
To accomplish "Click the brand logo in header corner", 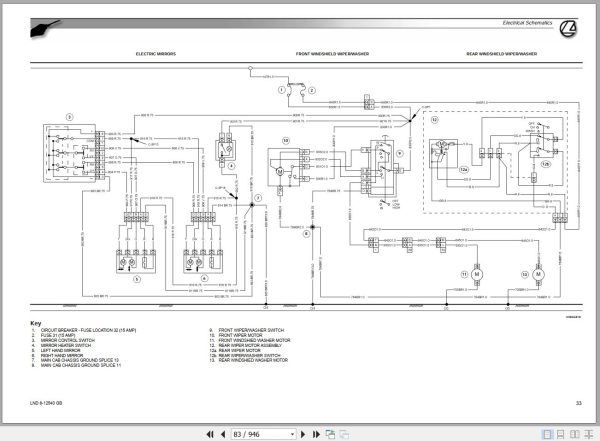I will point(568,28).
